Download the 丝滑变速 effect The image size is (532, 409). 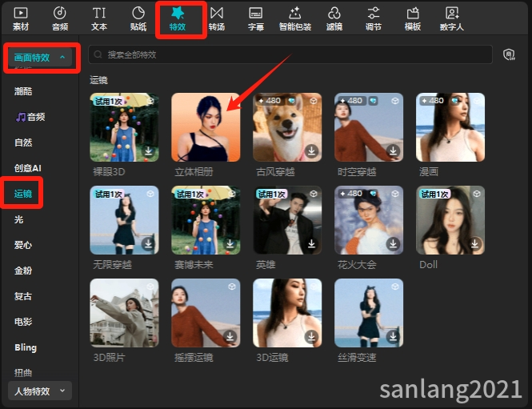point(393,336)
